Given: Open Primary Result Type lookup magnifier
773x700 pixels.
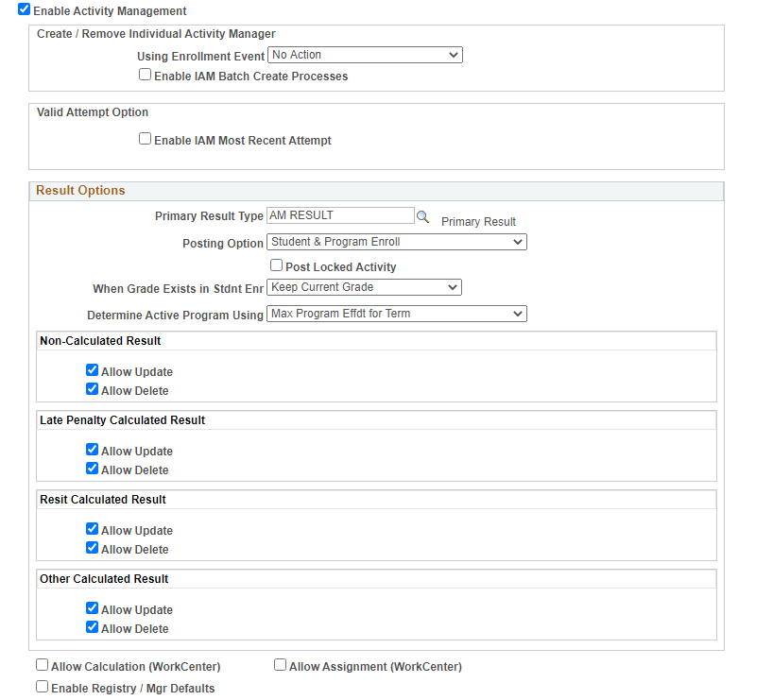Looking at the screenshot, I should (422, 217).
